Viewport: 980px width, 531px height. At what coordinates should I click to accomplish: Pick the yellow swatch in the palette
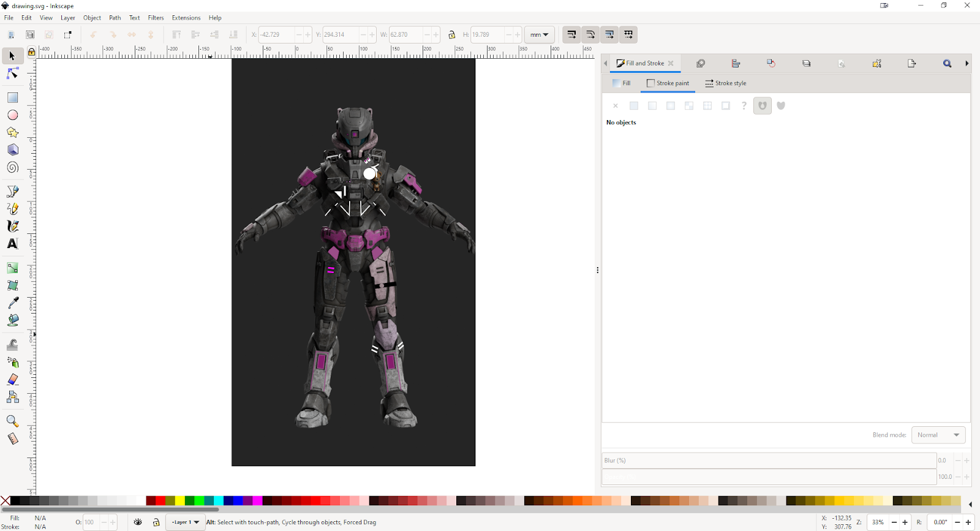[179, 501]
